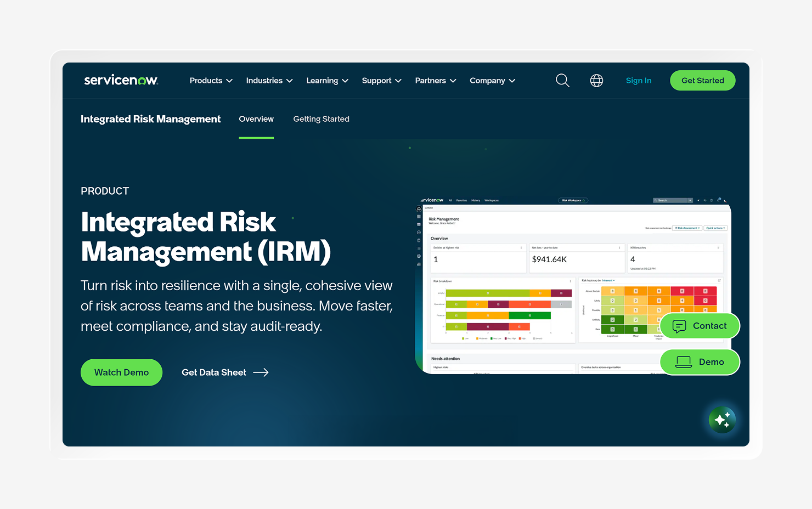Click the dark green bar in Financial row
812x509 pixels.
point(529,315)
